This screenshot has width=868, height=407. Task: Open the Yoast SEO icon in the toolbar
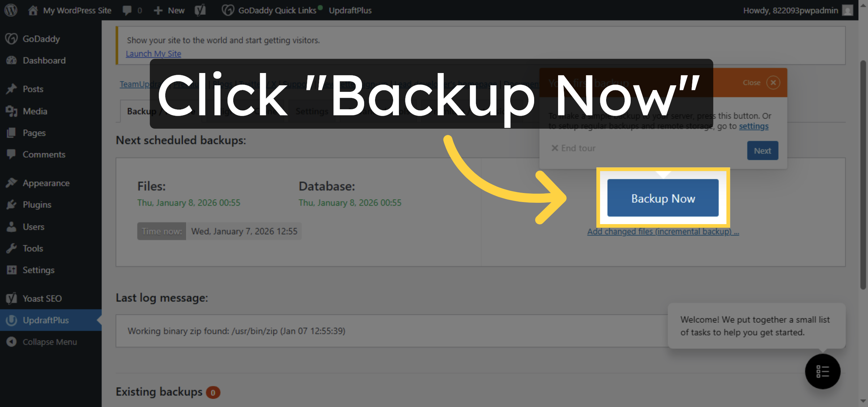point(200,10)
